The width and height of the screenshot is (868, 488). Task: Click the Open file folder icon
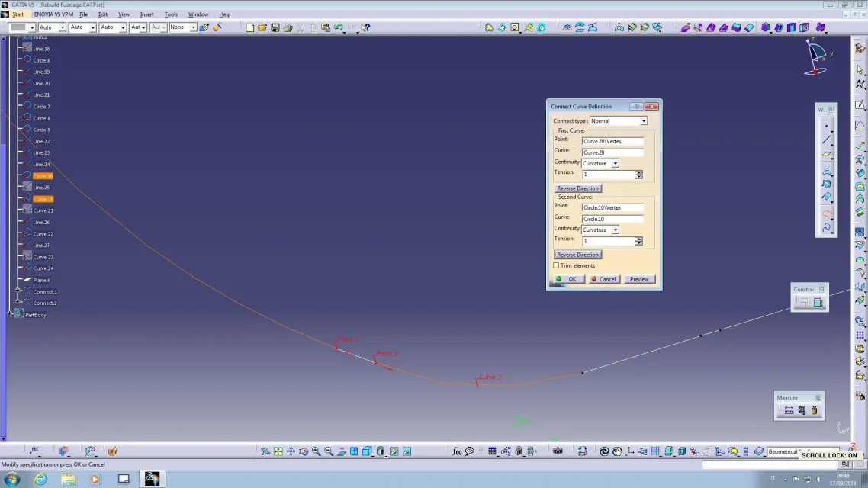pyautogui.click(x=262, y=27)
